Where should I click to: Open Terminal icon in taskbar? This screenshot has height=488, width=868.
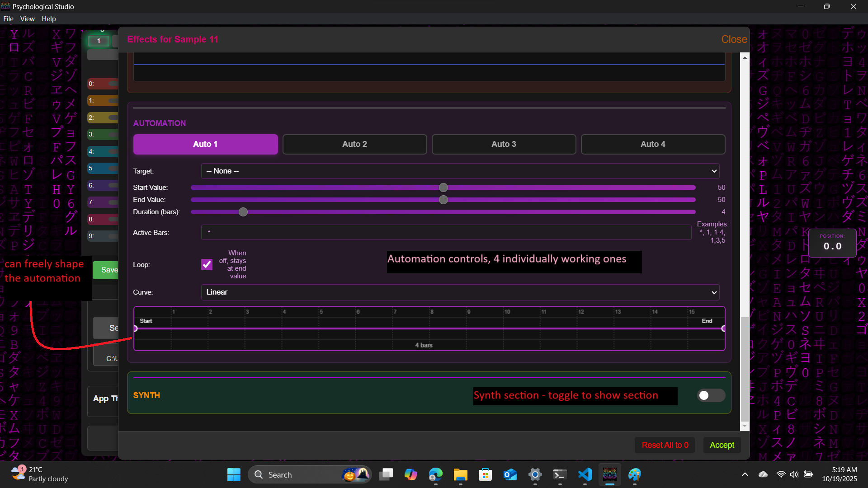[560, 474]
